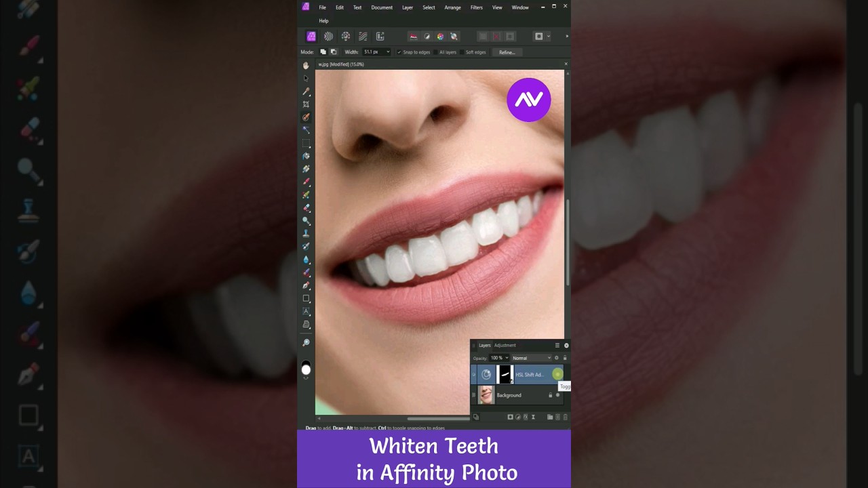868x488 pixels.
Task: Switch to Liquify Persona
Action: pos(328,37)
